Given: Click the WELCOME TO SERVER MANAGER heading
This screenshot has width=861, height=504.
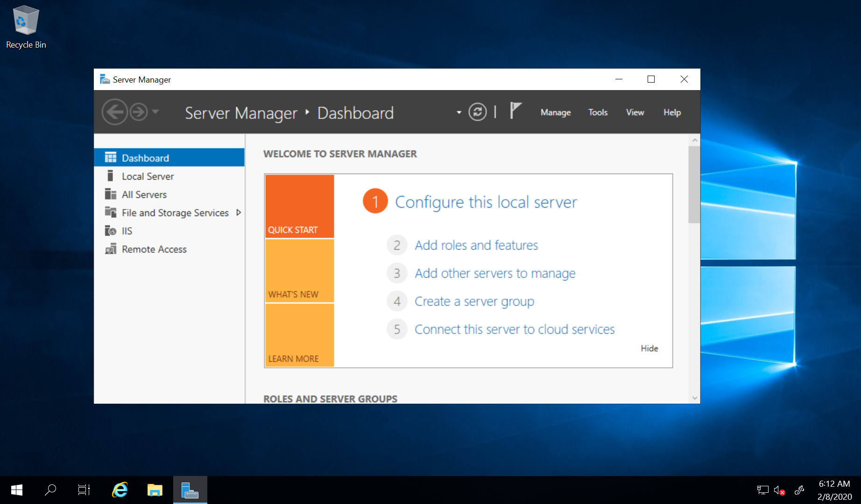Looking at the screenshot, I should coord(340,154).
